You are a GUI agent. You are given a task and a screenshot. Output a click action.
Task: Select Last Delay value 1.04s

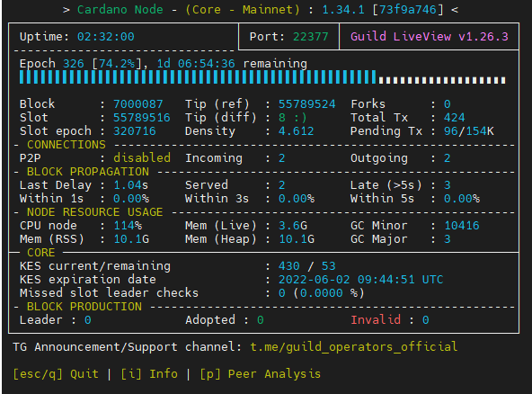click(x=131, y=185)
